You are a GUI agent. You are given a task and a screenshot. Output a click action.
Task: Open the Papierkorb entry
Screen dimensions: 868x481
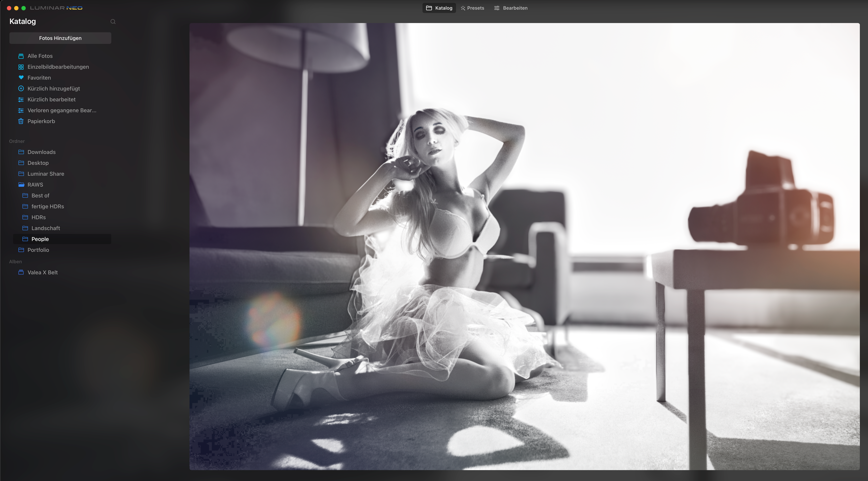click(x=41, y=121)
